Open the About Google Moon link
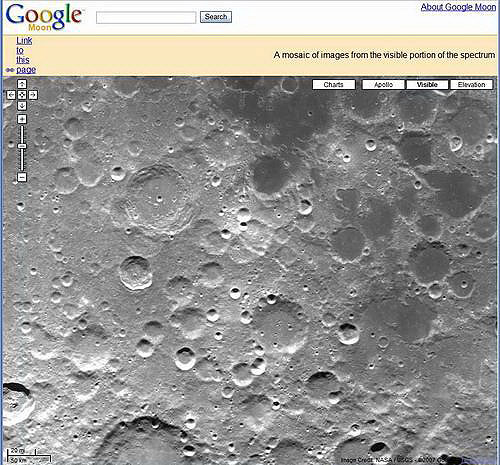The height and width of the screenshot is (465, 500). (x=458, y=7)
